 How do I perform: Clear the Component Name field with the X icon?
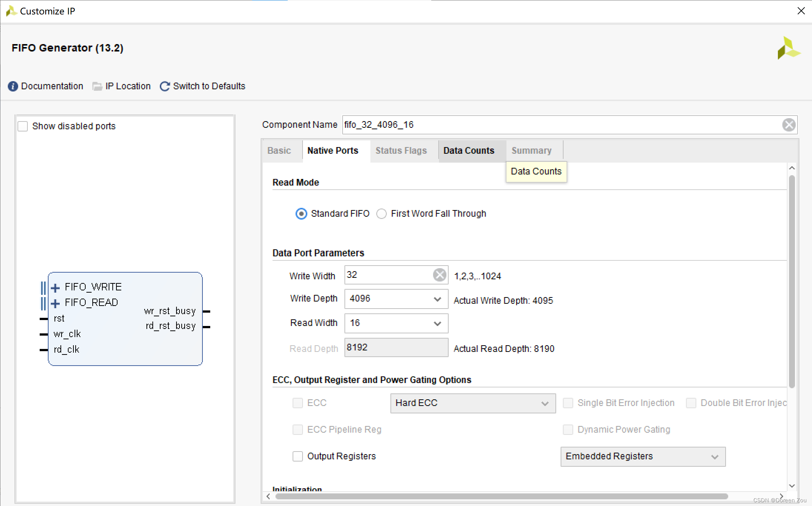pos(788,125)
